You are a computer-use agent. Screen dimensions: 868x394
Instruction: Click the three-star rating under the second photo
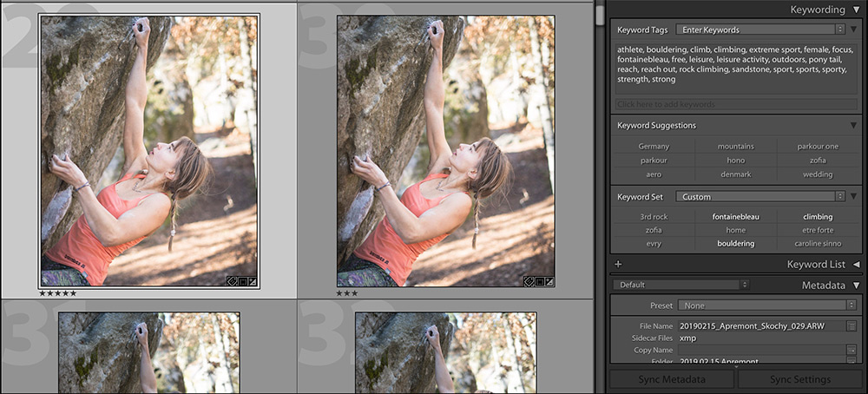[346, 293]
